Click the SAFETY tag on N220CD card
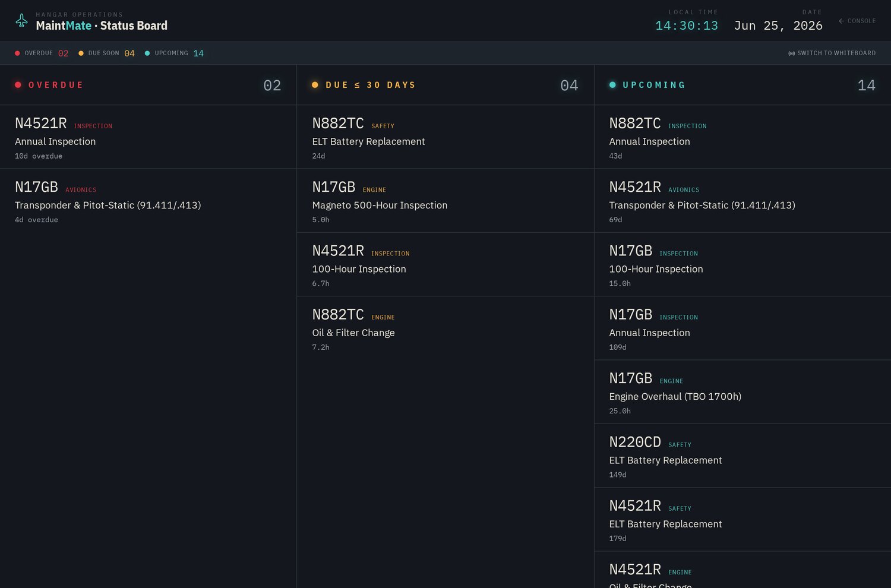This screenshot has height=588, width=891. [680, 445]
